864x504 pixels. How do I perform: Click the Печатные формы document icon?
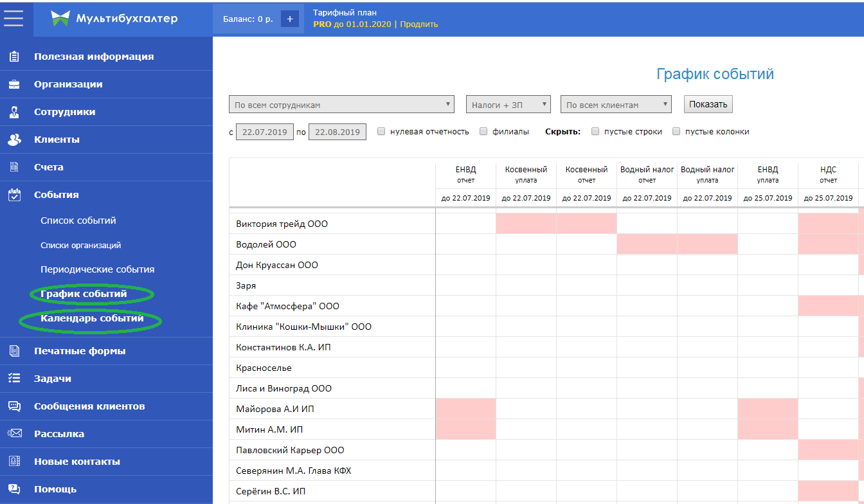tap(14, 351)
